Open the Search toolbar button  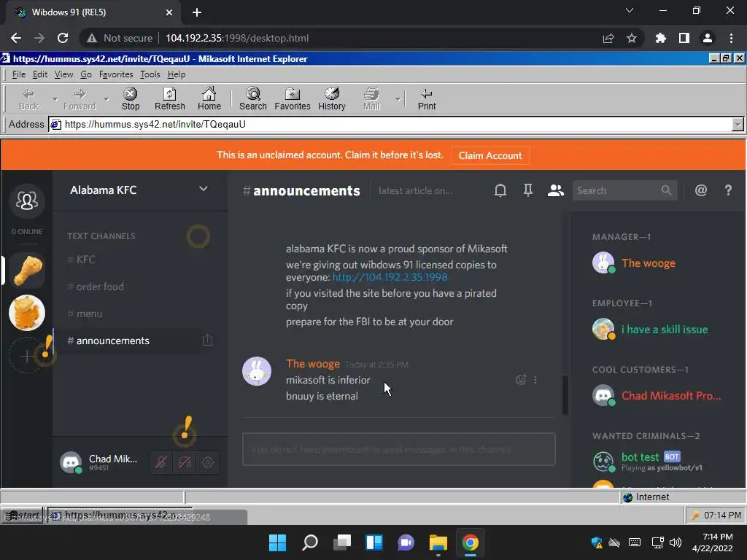253,99
